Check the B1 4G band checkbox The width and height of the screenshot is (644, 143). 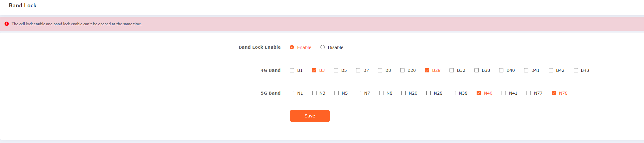pyautogui.click(x=292, y=70)
